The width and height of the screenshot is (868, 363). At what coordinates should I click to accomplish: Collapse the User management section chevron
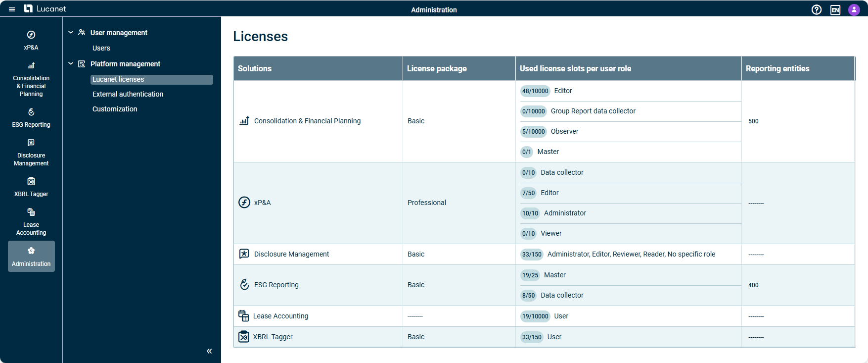click(x=71, y=32)
